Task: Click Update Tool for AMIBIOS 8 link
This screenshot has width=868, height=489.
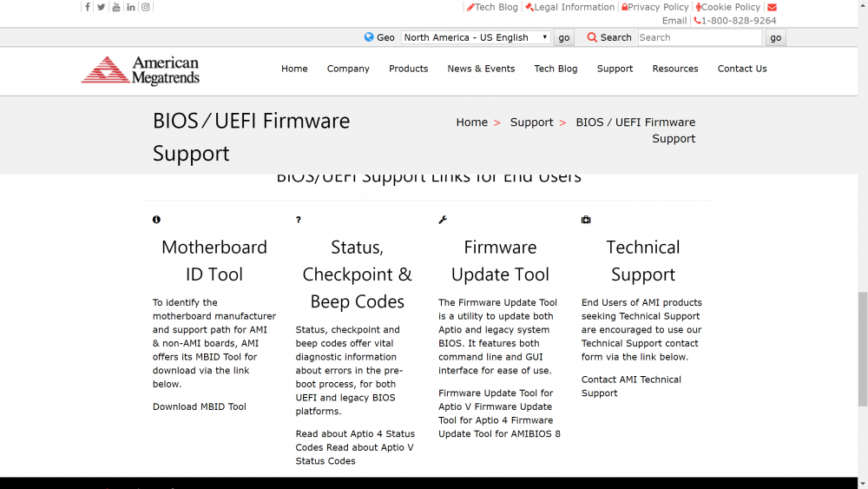Action: (499, 433)
